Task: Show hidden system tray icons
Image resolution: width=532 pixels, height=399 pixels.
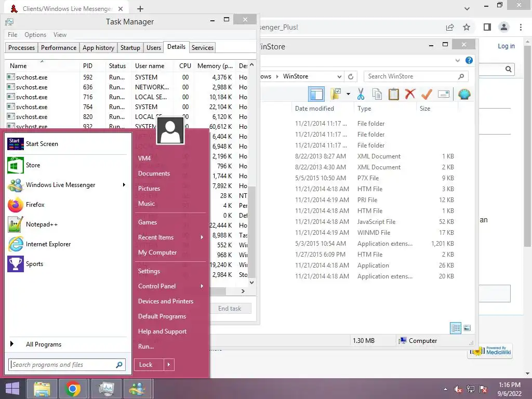Action: pyautogui.click(x=445, y=390)
